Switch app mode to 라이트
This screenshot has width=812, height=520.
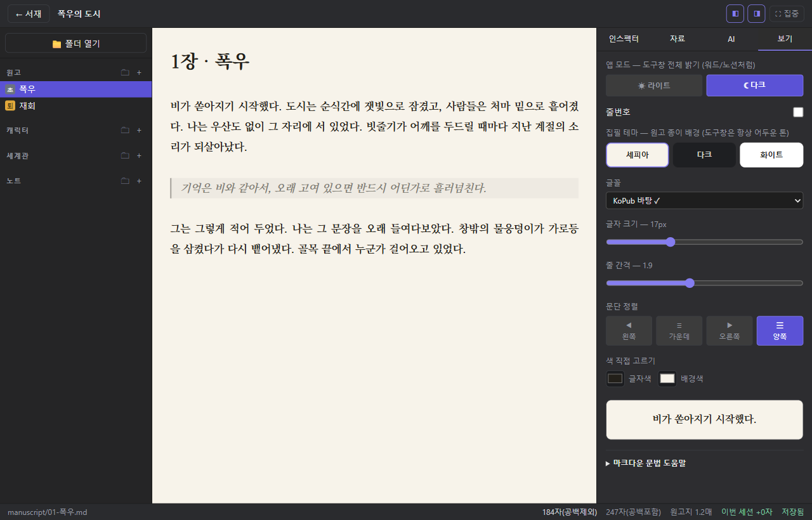(x=654, y=86)
